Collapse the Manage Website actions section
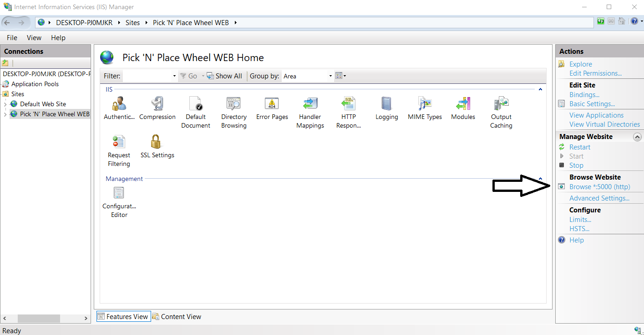This screenshot has height=335, width=644. (637, 137)
